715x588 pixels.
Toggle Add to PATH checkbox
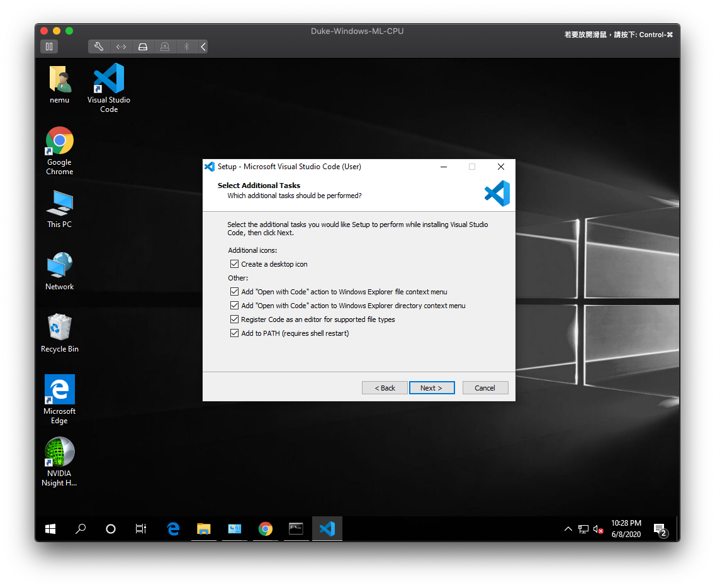(x=235, y=333)
